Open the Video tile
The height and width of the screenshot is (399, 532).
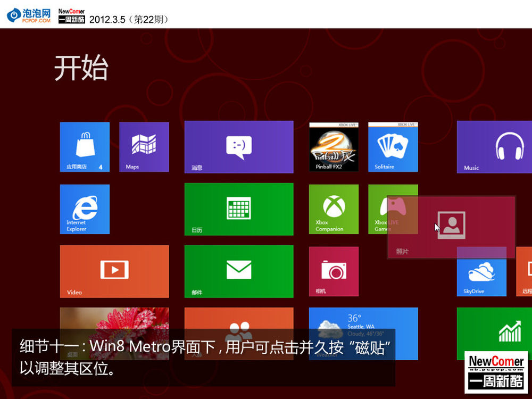pyautogui.click(x=114, y=271)
